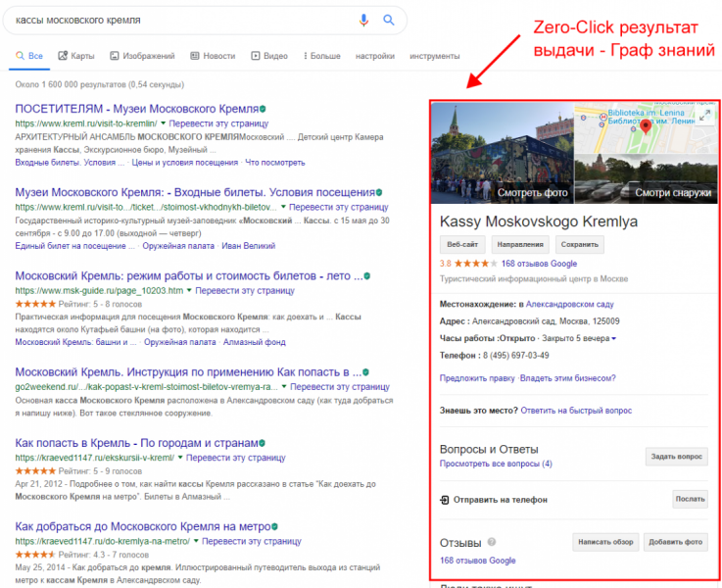Click the shield icon beside the Как добраться до Кремля на метро title

coord(274,526)
